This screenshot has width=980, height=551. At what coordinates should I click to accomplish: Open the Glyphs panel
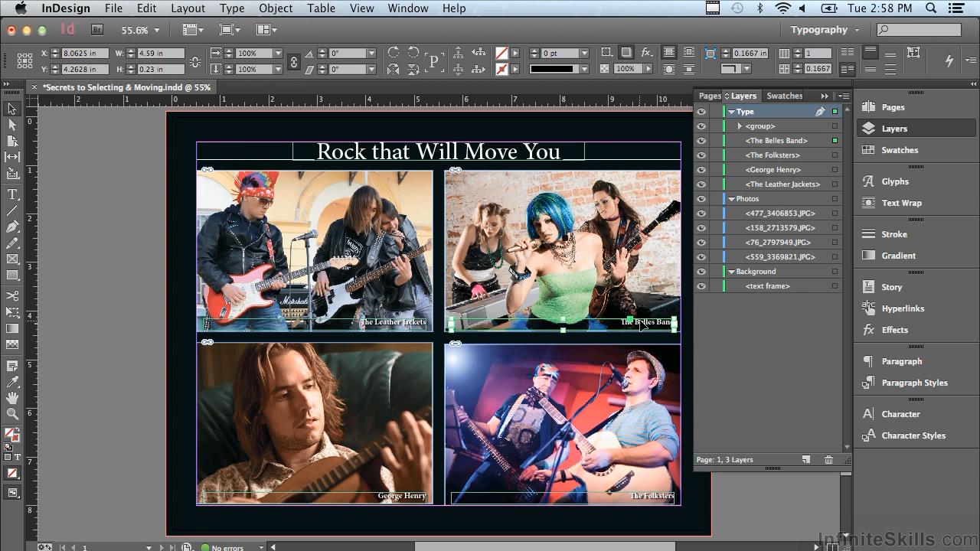pos(894,181)
